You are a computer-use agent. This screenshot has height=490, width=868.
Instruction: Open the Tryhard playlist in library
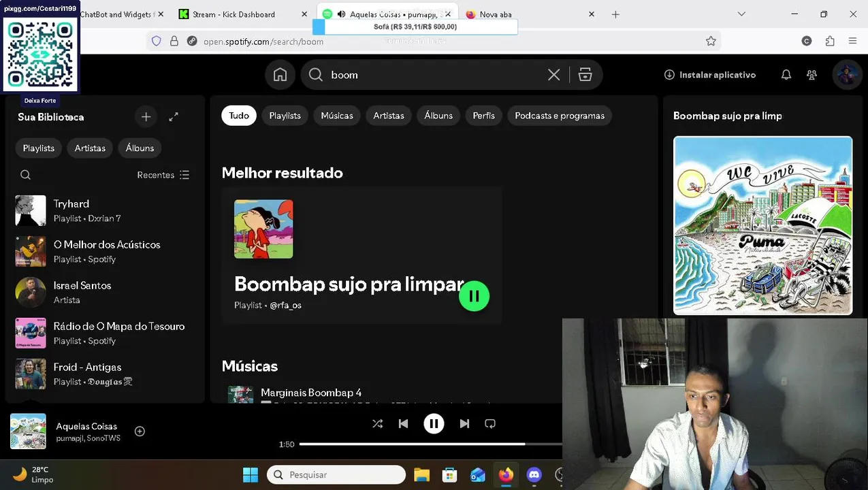coord(103,211)
